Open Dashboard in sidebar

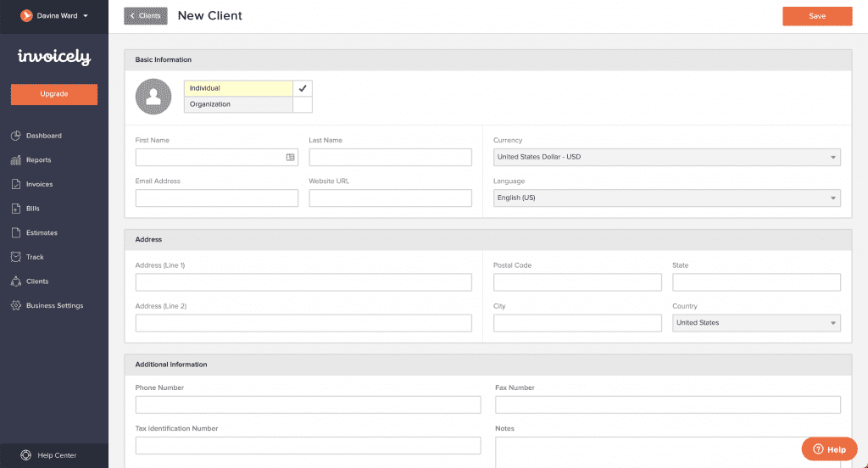click(x=44, y=136)
